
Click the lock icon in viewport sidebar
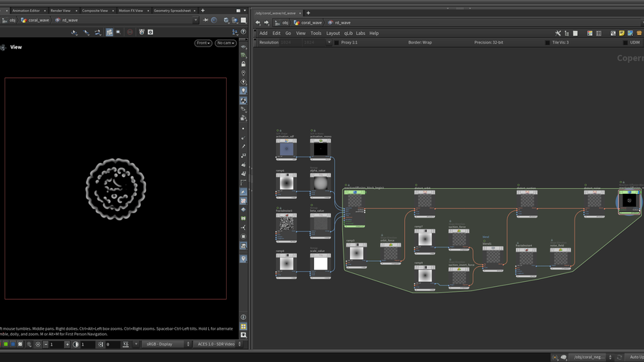coord(243,64)
